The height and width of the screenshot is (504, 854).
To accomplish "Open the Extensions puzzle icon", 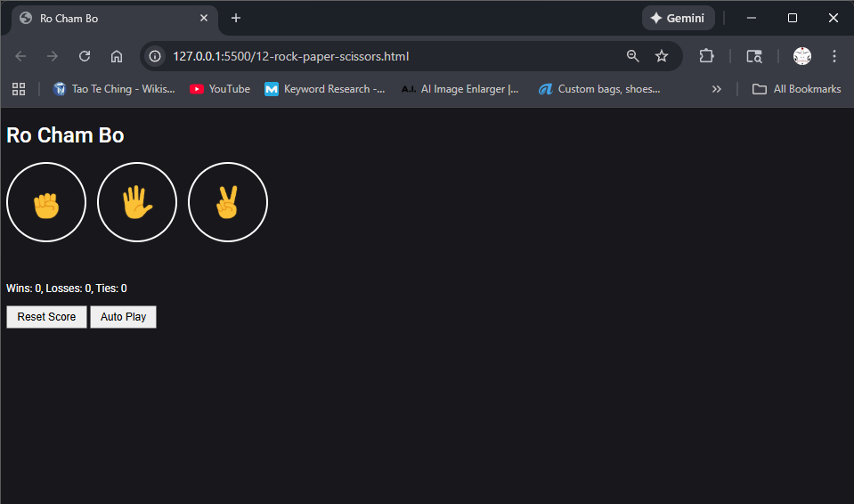I will pos(706,56).
